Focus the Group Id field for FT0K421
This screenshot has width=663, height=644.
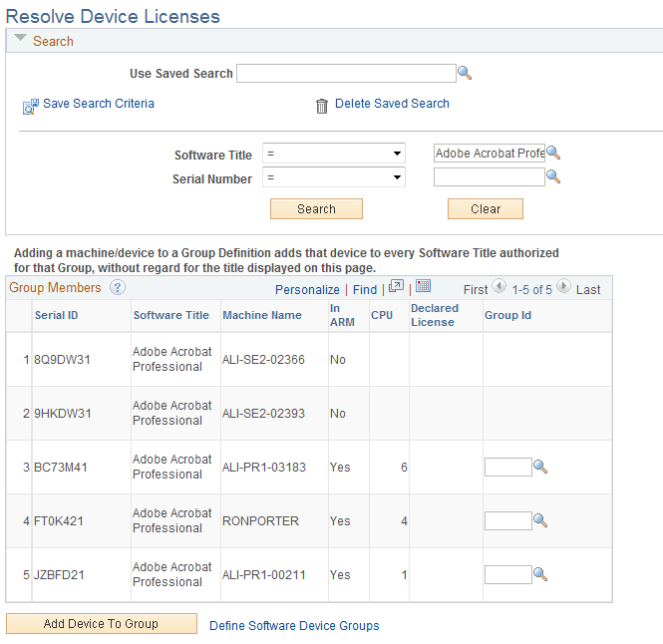point(508,520)
